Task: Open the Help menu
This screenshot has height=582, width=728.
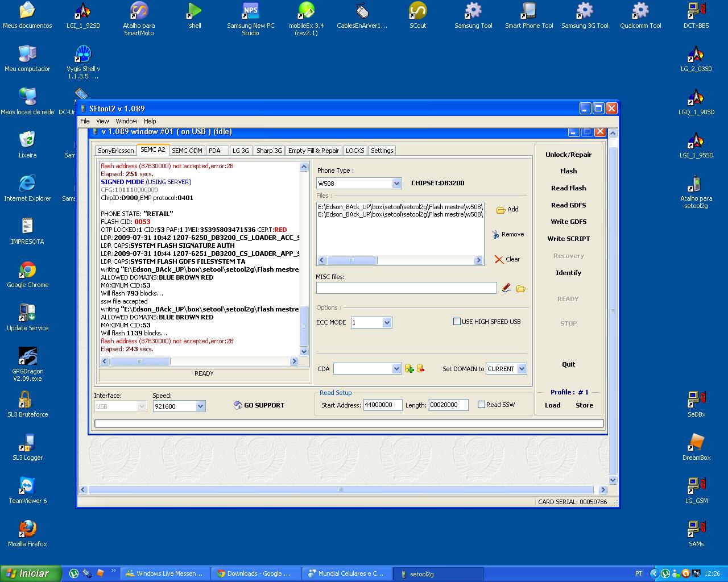Action: 150,121
